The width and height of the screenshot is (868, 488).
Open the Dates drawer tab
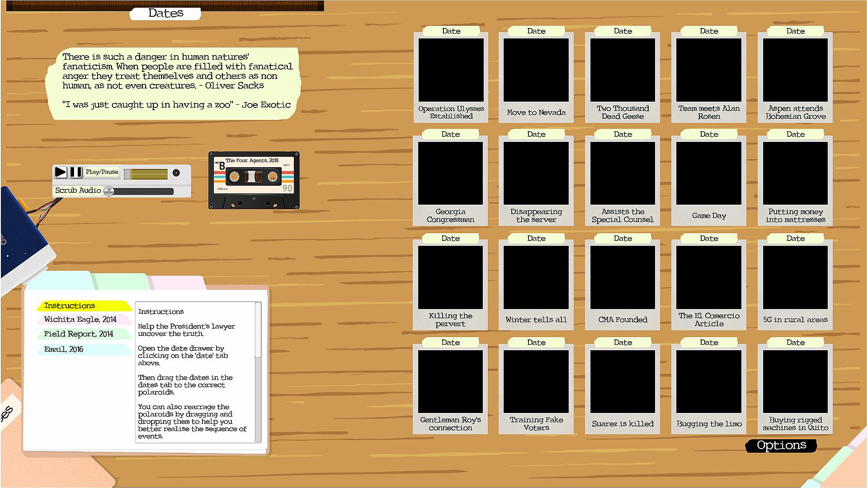165,14
